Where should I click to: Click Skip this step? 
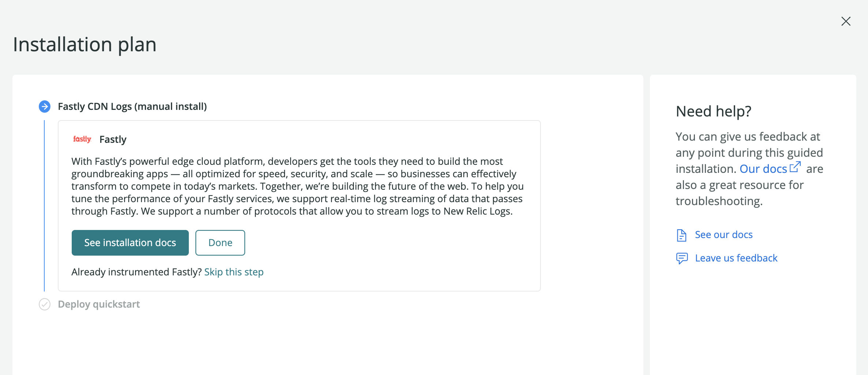(x=234, y=272)
